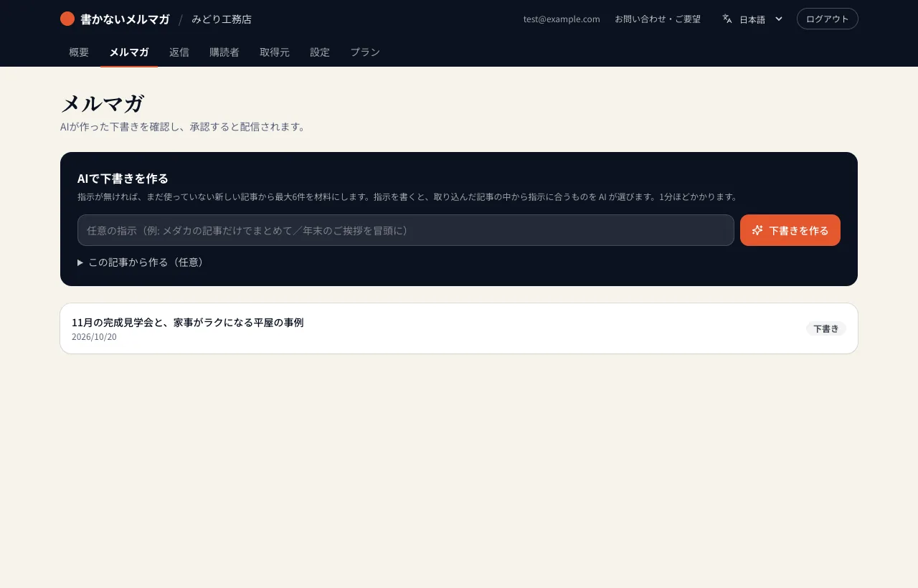Click the ログアウト button

(x=827, y=19)
